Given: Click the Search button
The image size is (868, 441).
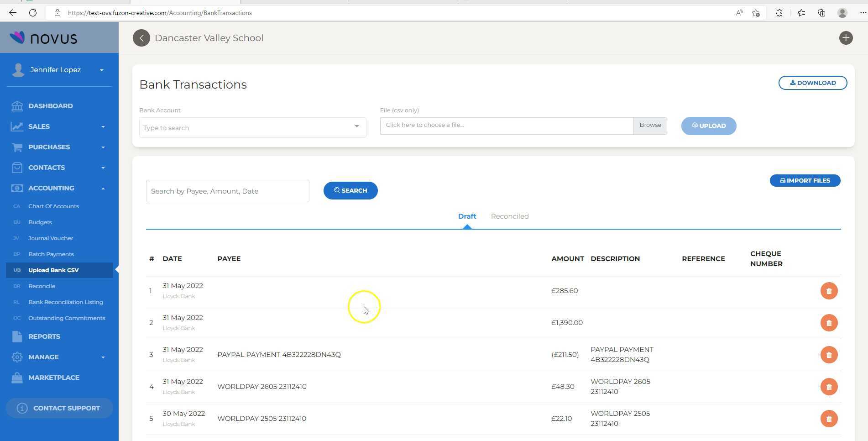Looking at the screenshot, I should [350, 191].
